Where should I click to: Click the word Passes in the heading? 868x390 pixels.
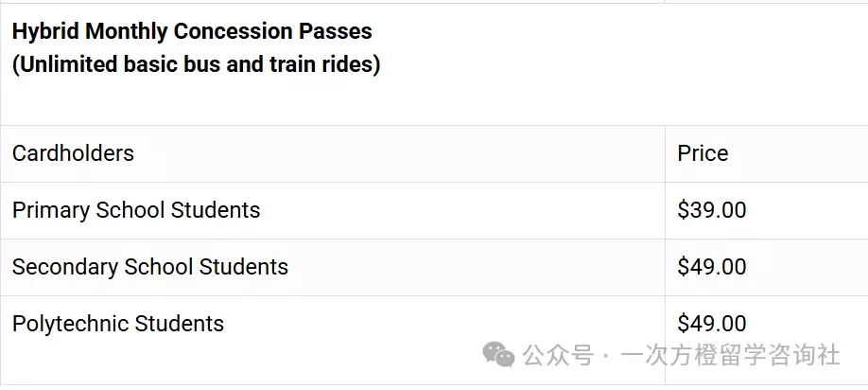(x=336, y=31)
